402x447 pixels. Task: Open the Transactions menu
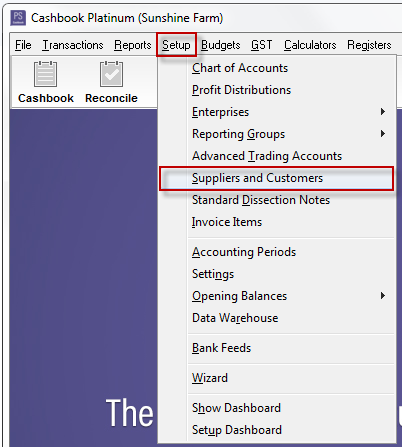[x=73, y=45]
